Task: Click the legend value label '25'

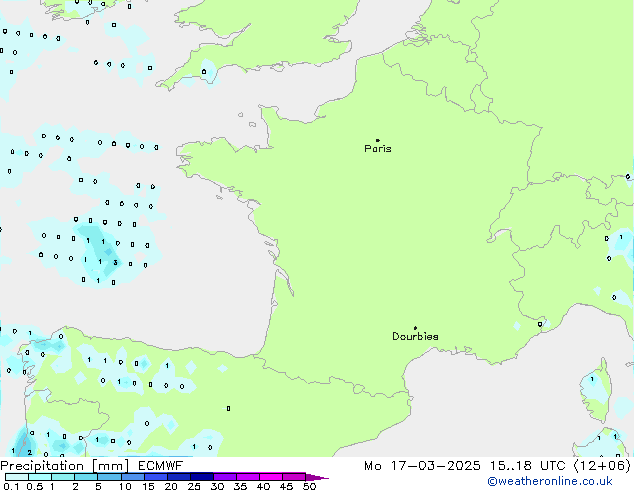Action: coord(194,486)
